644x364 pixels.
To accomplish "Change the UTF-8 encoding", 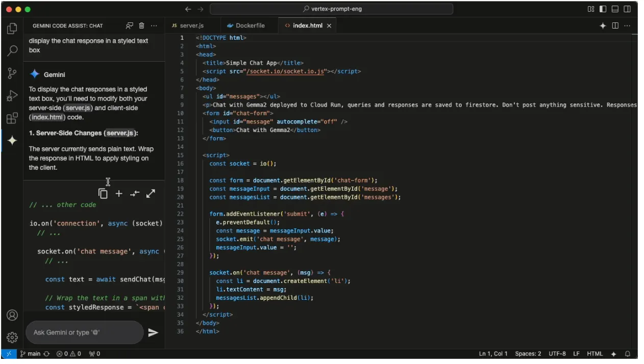I will [557, 354].
